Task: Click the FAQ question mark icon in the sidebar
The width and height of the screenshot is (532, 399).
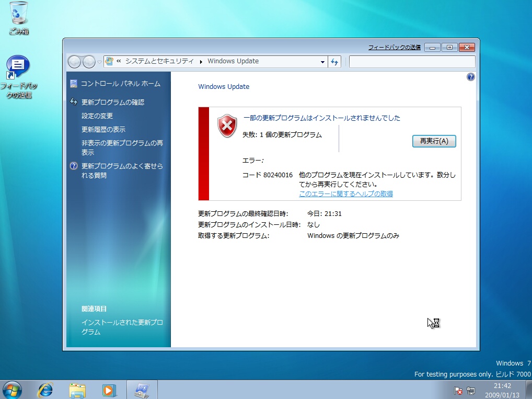Action: (x=74, y=166)
